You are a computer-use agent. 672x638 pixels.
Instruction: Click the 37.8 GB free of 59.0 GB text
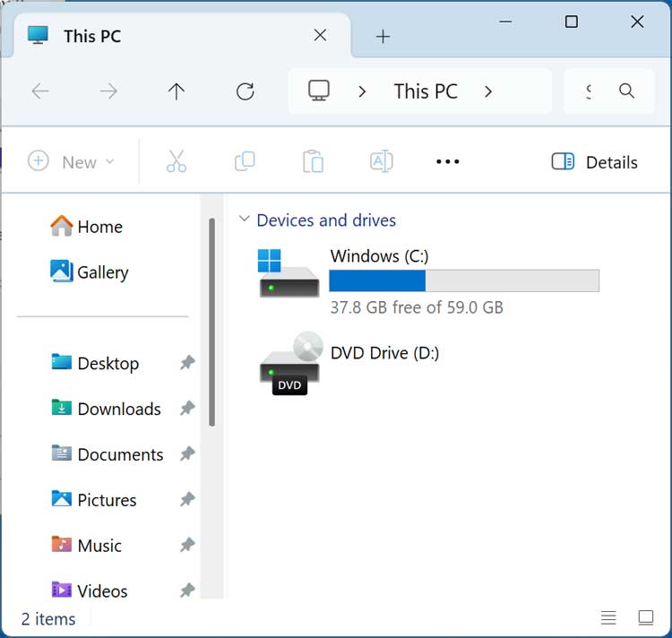coord(417,307)
